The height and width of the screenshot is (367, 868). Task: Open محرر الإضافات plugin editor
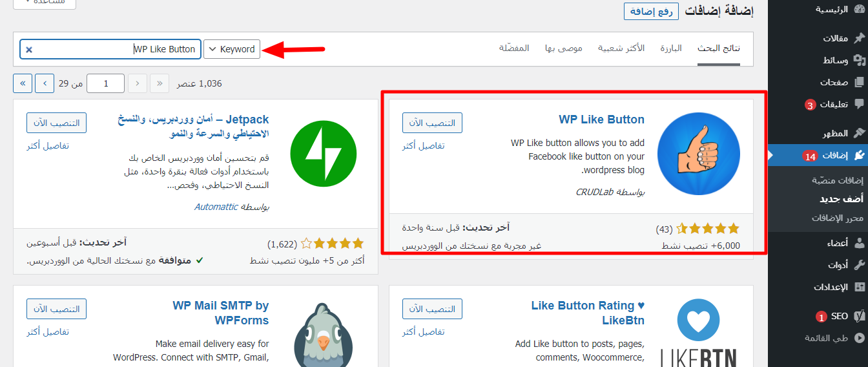pyautogui.click(x=838, y=218)
